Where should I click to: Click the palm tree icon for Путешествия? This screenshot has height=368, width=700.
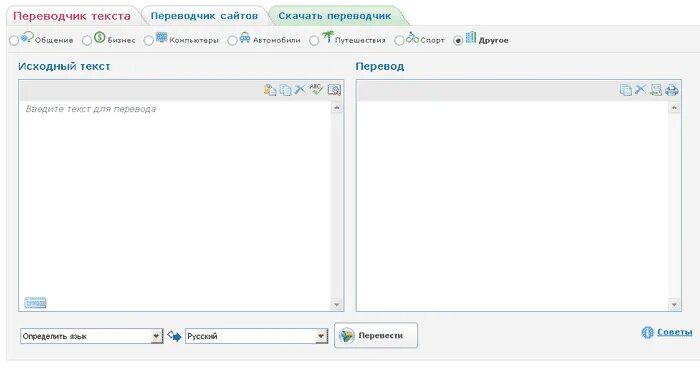click(328, 37)
